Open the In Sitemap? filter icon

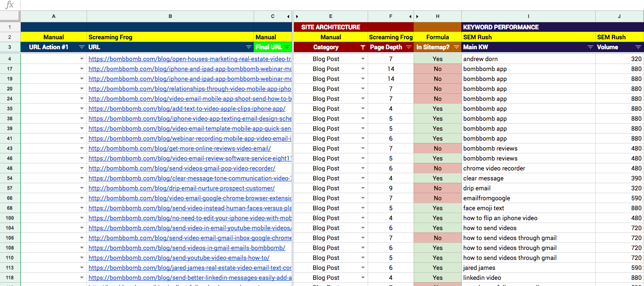tap(456, 47)
